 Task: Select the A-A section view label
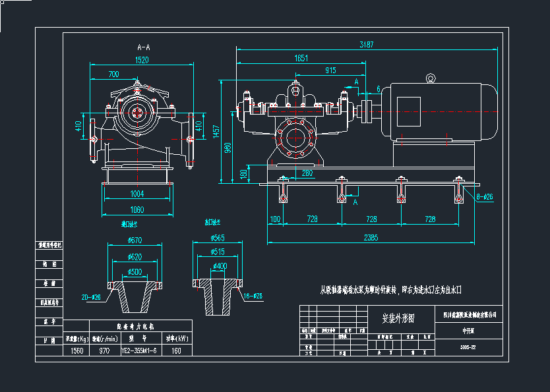(143, 48)
